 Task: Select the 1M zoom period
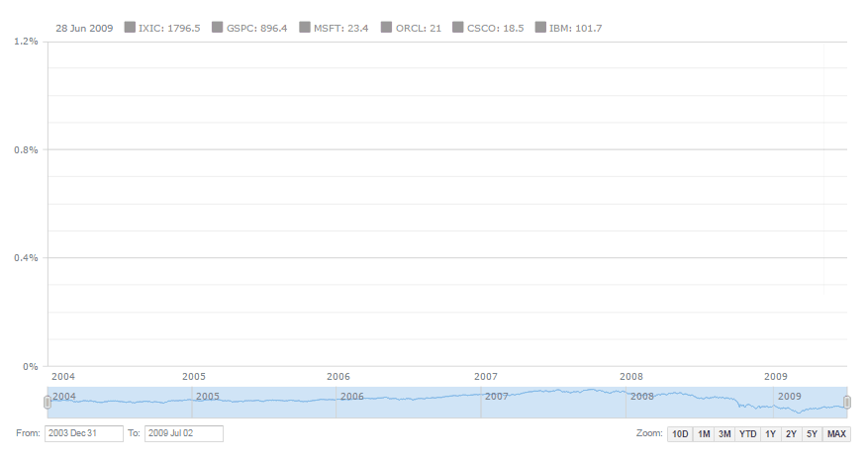point(703,434)
